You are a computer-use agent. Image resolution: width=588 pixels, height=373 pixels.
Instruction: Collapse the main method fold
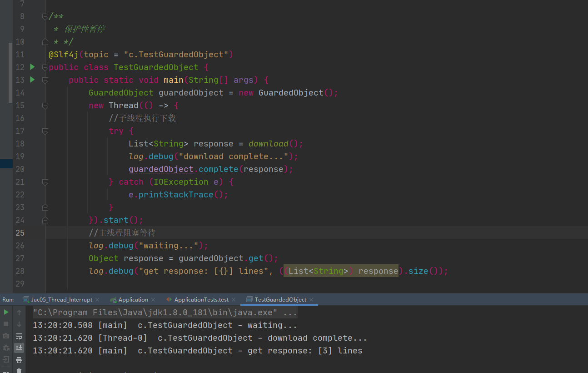pos(45,80)
